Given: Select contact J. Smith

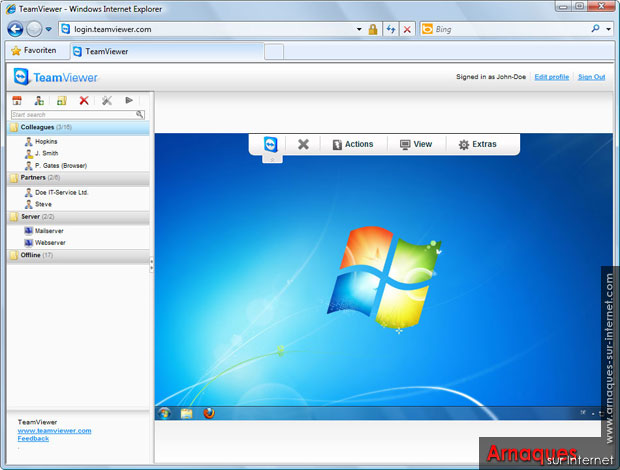Looking at the screenshot, I should (x=46, y=153).
